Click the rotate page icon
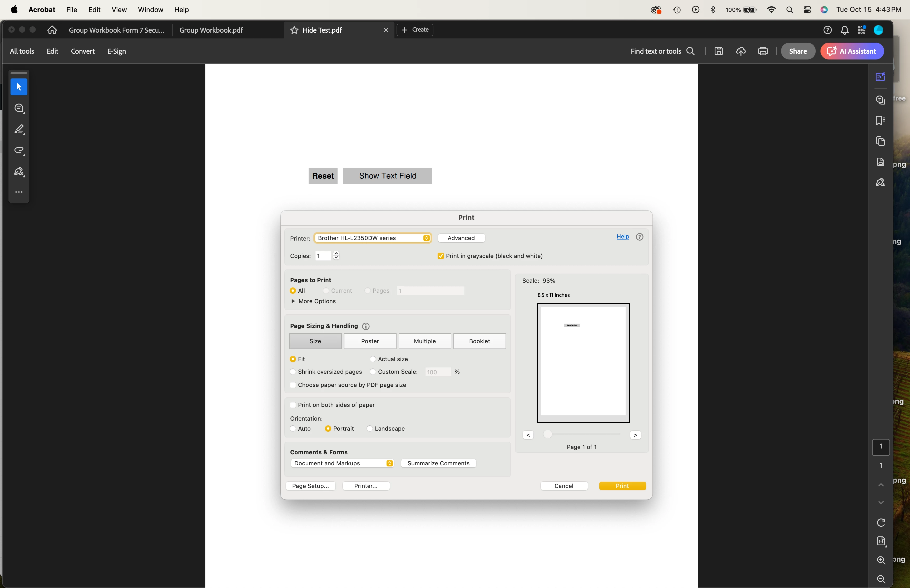Screen dimensions: 910x588 click(881, 522)
